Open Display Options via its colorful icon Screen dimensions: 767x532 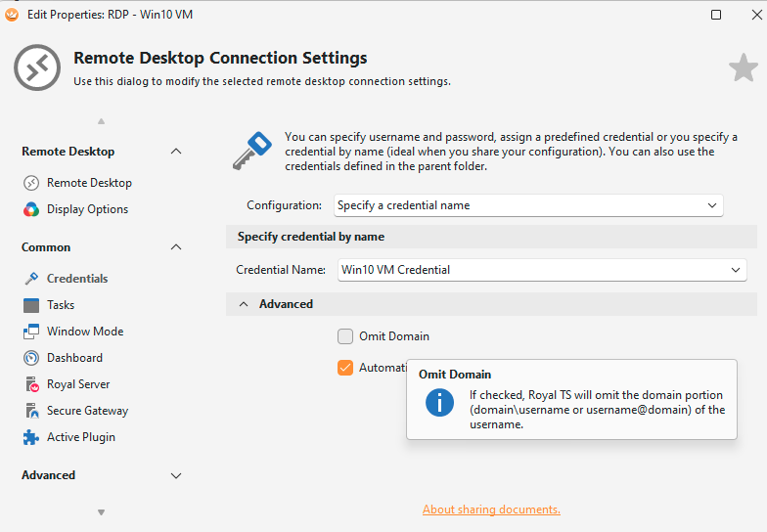click(x=30, y=209)
